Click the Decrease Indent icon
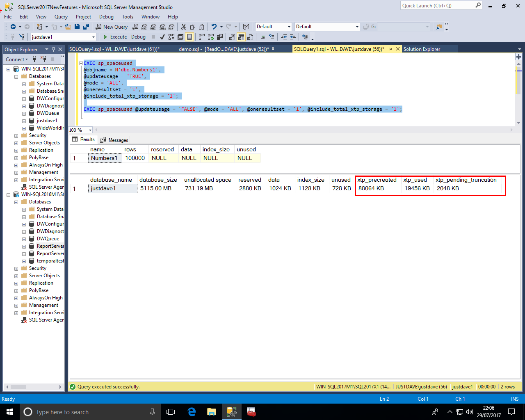This screenshot has width=525, height=420. point(284,37)
